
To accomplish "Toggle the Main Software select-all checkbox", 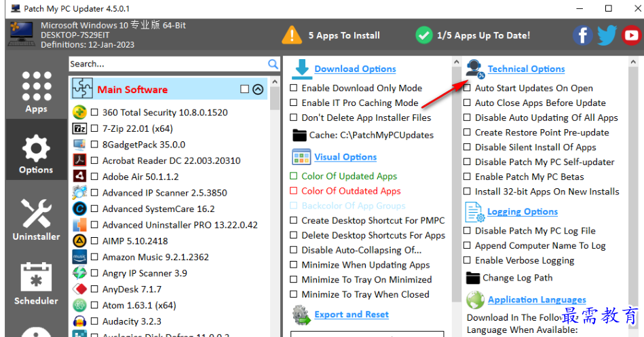I will click(245, 89).
